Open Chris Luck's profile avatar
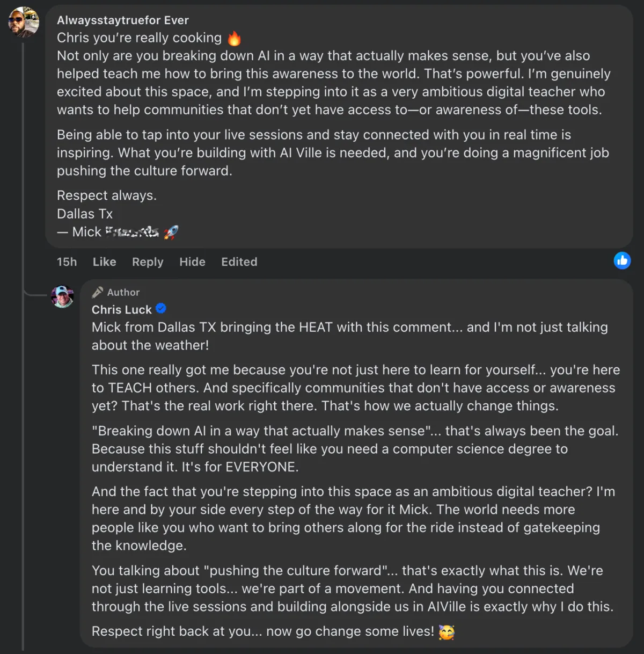Viewport: 644px width, 654px height. click(x=62, y=296)
